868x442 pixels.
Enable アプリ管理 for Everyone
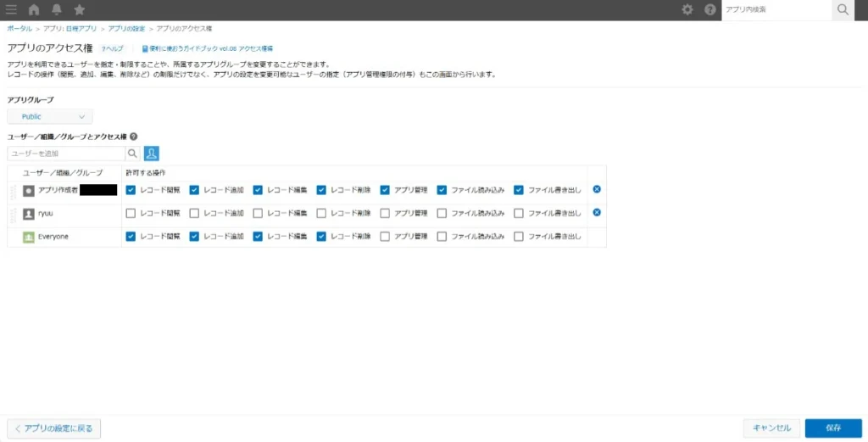[x=386, y=237]
